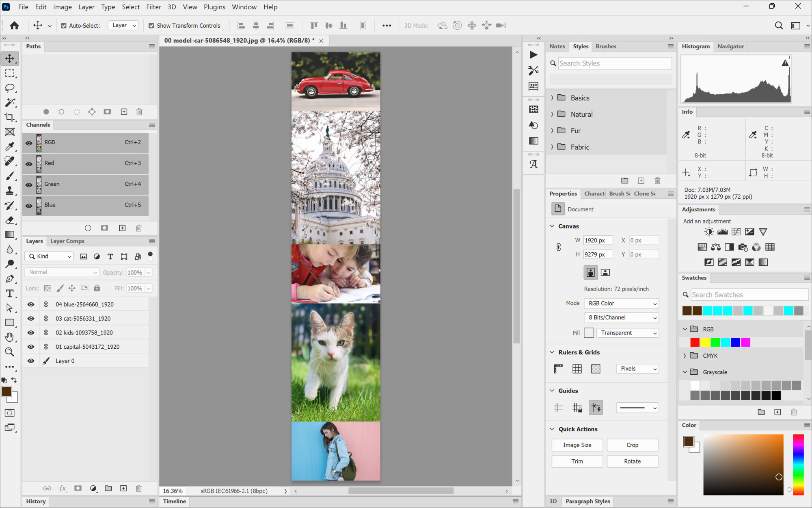Screen dimensions: 812x508
Task: Switch to the Navigator tab
Action: pyautogui.click(x=730, y=46)
